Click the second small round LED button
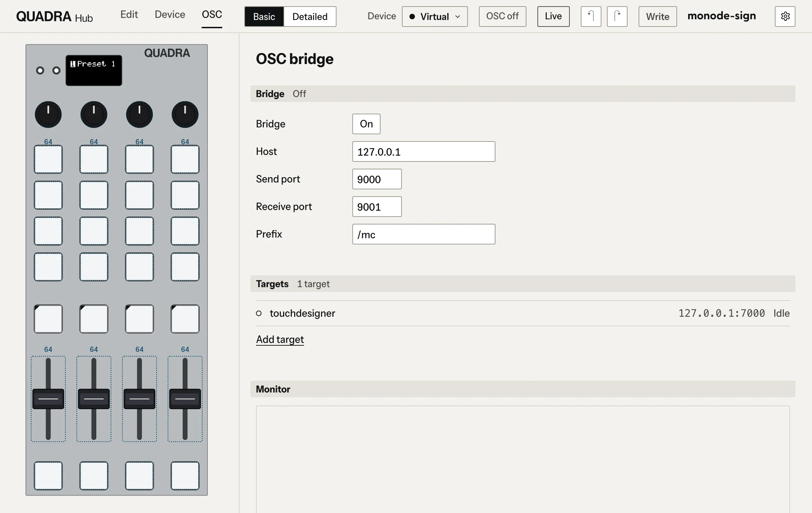Screen dimensions: 812x513 click(56, 71)
